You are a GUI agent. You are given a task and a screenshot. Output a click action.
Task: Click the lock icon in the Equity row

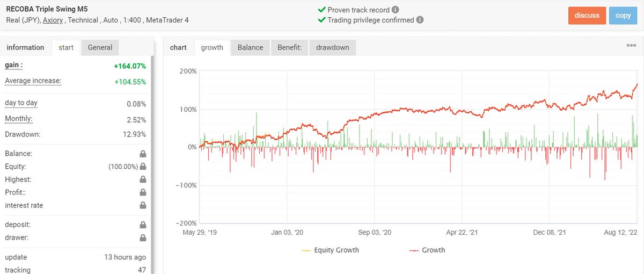143,167
